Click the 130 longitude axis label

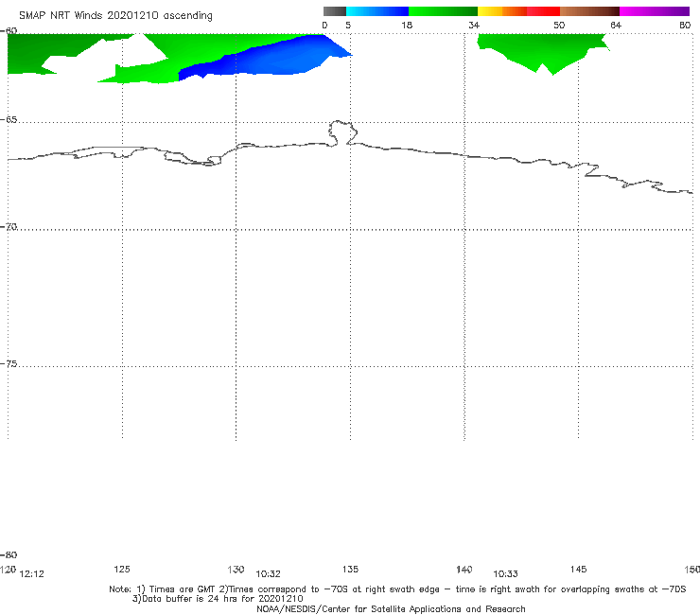tap(236, 570)
